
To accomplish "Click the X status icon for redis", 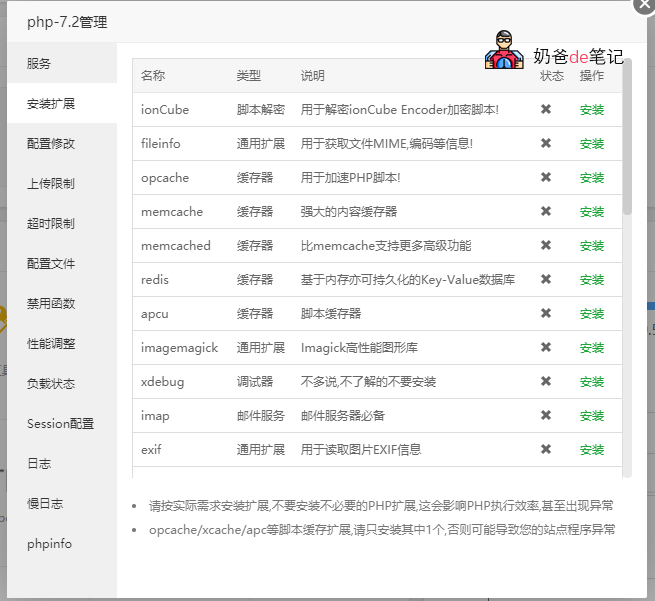I will pyautogui.click(x=546, y=279).
